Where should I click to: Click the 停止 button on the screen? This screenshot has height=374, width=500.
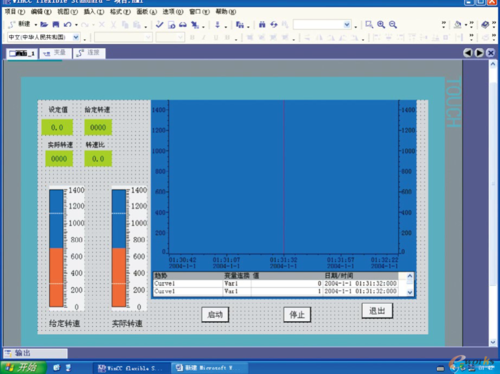point(297,315)
